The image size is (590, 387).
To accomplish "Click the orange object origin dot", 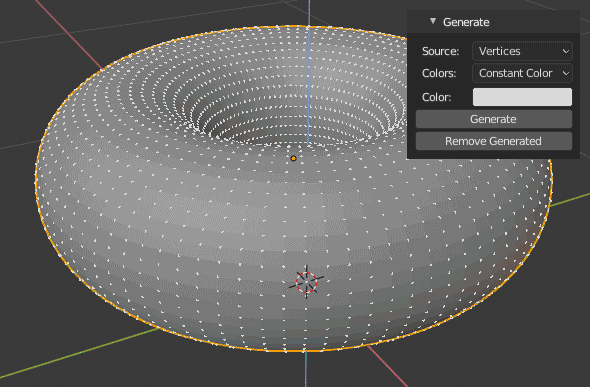I will [293, 158].
